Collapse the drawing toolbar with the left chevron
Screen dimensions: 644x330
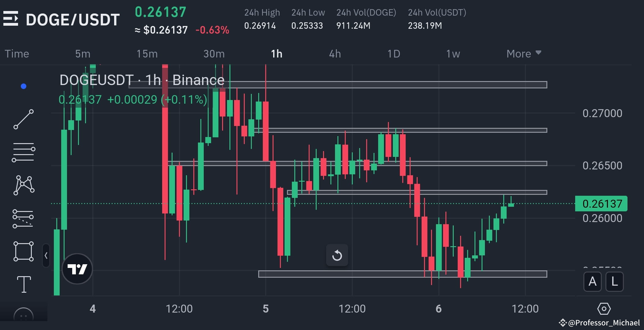pyautogui.click(x=46, y=256)
